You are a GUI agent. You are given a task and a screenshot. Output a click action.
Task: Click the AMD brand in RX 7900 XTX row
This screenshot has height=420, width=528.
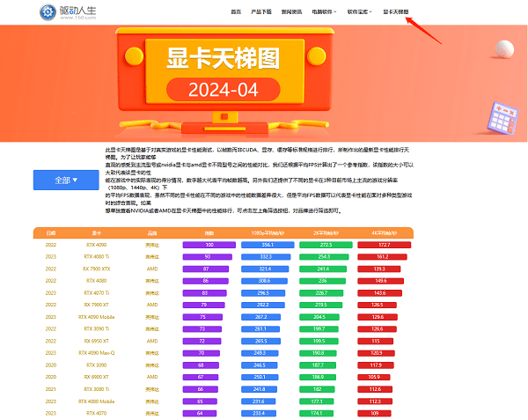[x=152, y=269]
